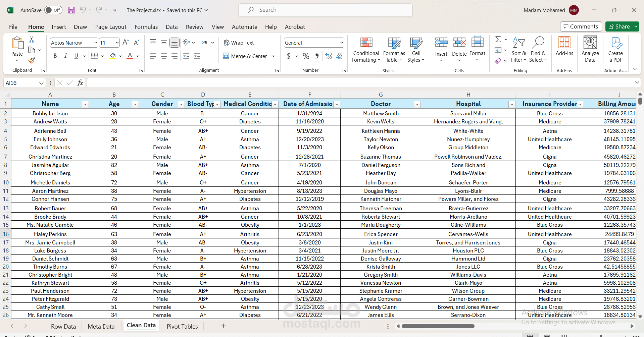Apply Percent Style number format
Viewport: 644px width, 337px height.
coord(306,56)
